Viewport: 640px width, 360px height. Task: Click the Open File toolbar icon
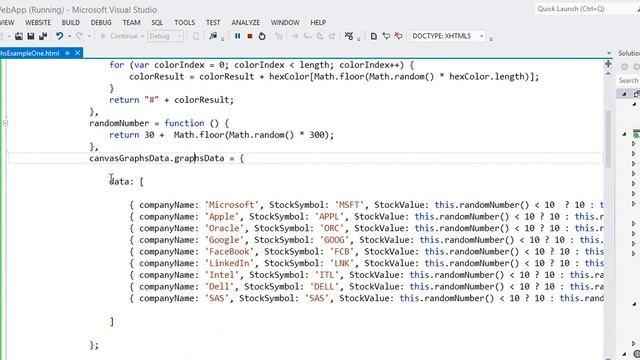19,36
